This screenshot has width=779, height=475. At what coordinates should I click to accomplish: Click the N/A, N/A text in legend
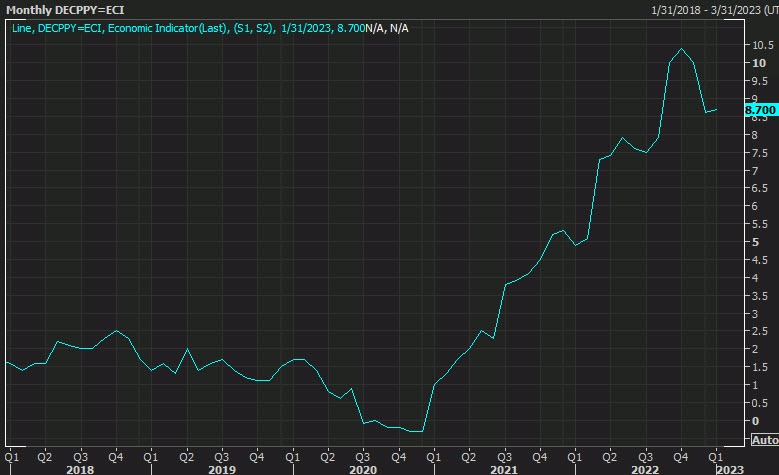click(386, 28)
